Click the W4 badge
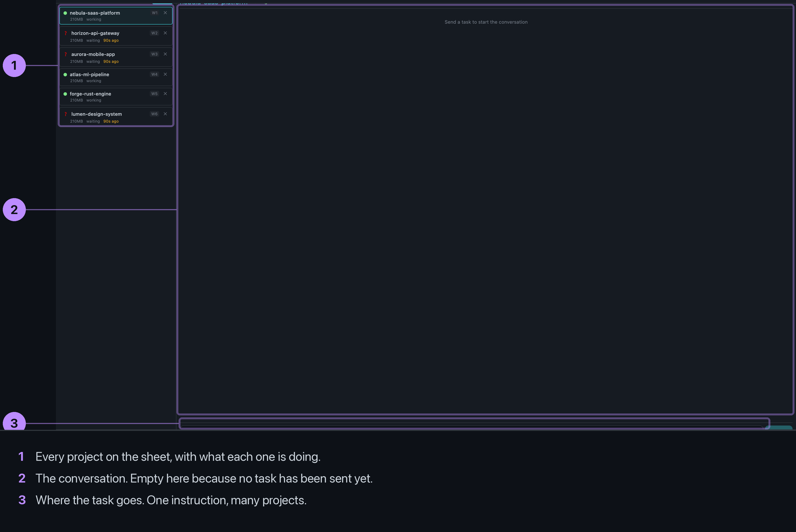Image resolution: width=796 pixels, height=532 pixels. (155, 74)
